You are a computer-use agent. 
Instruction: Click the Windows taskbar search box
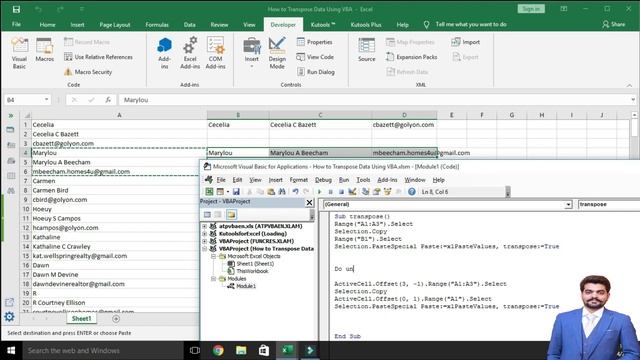(102, 350)
